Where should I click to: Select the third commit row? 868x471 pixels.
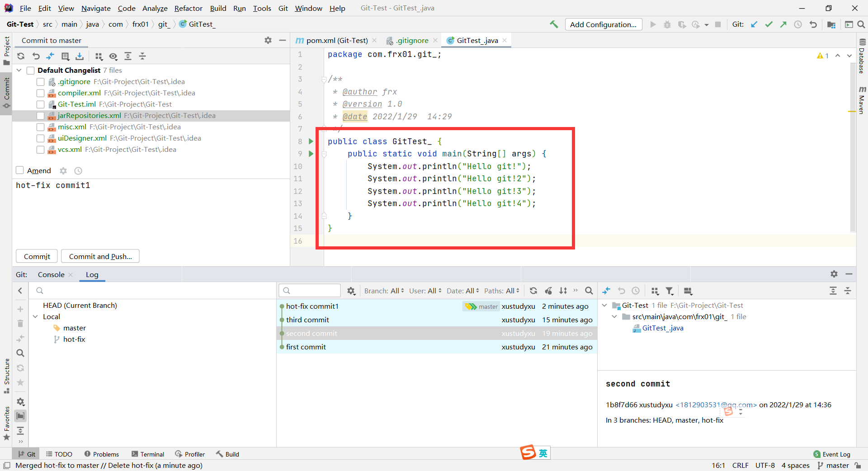tap(437, 320)
